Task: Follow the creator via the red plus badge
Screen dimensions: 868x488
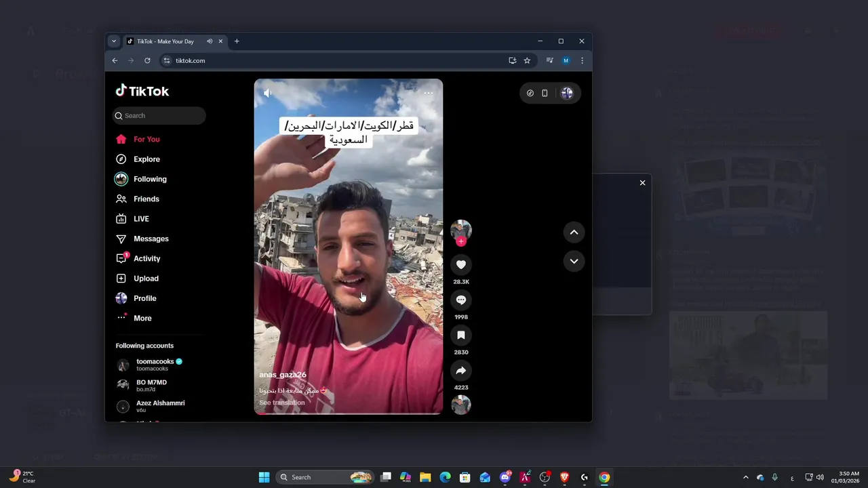Action: click(x=461, y=241)
